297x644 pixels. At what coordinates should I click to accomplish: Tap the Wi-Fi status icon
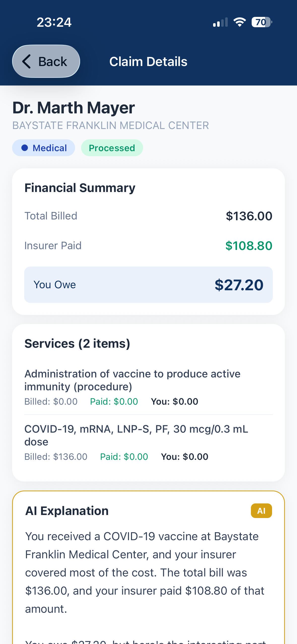pos(240,22)
